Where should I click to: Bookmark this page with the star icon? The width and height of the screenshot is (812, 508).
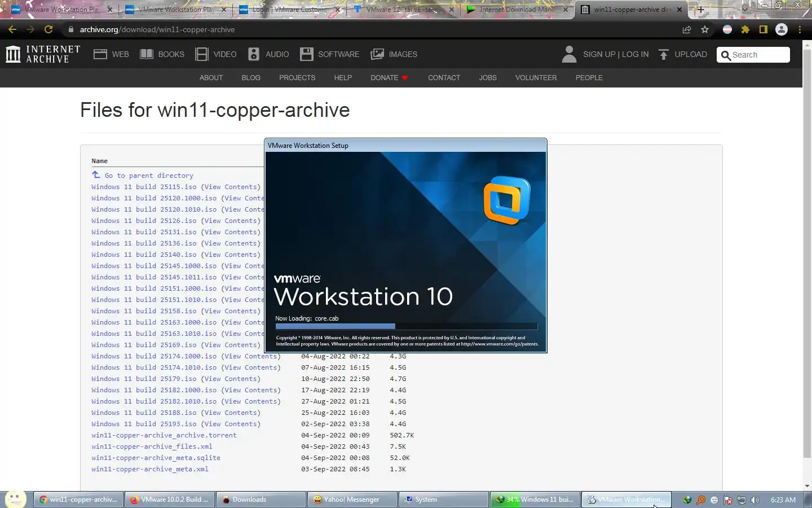(x=705, y=29)
